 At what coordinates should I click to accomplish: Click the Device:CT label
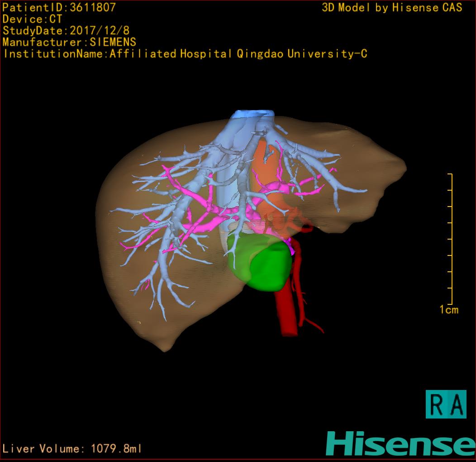point(32,19)
